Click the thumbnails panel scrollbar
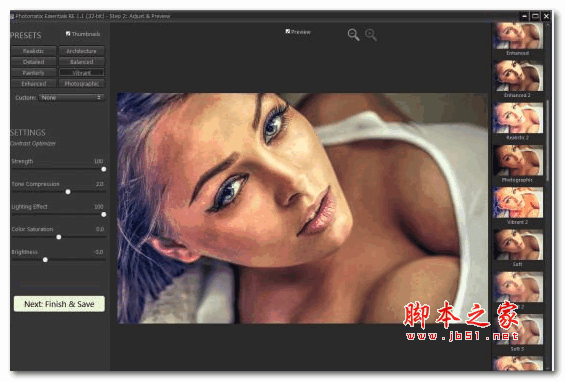The image size is (565, 382). click(x=548, y=141)
